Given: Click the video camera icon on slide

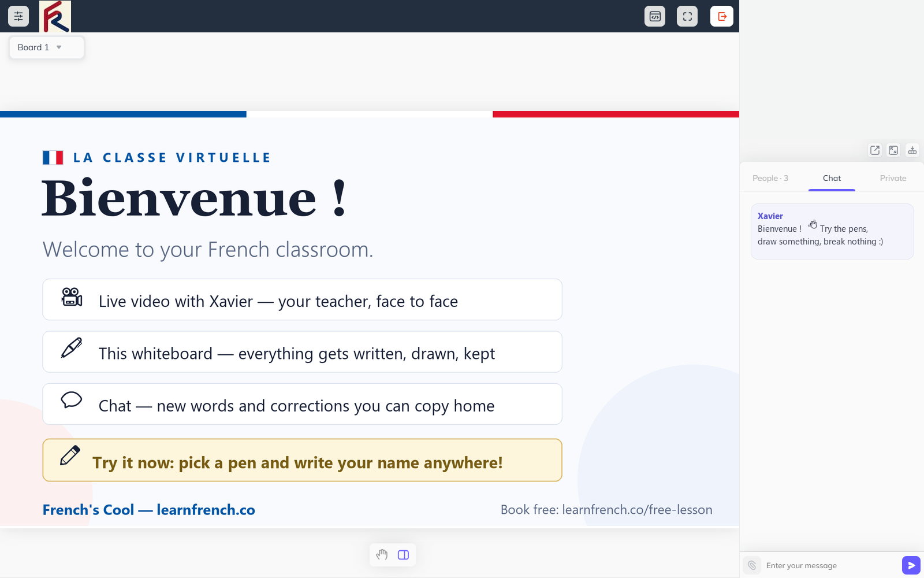Looking at the screenshot, I should (72, 297).
